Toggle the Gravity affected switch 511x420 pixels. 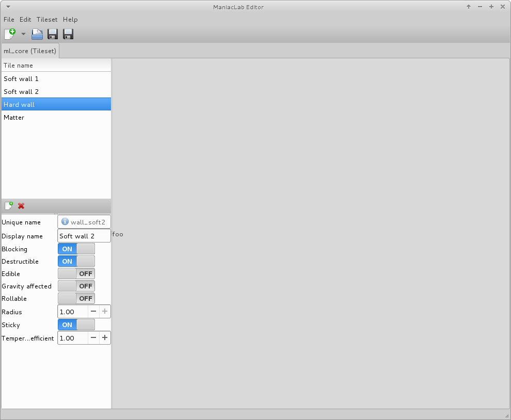click(76, 286)
